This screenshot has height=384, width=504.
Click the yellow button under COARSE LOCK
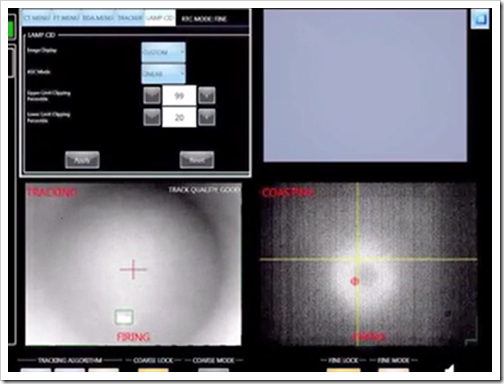(x=153, y=370)
